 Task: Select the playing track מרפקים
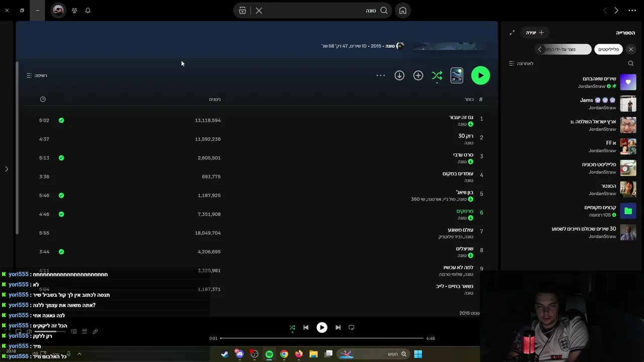[x=464, y=211]
